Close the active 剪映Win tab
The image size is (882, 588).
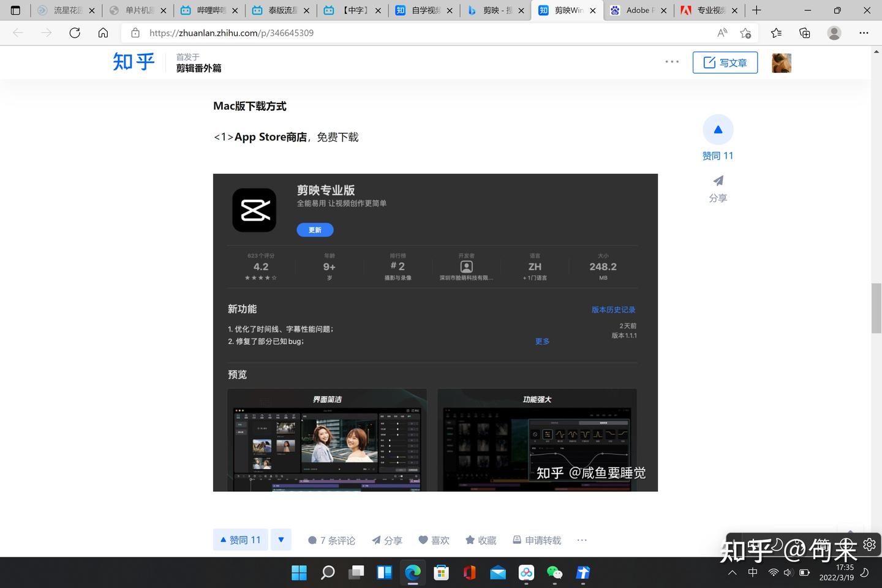click(x=593, y=10)
